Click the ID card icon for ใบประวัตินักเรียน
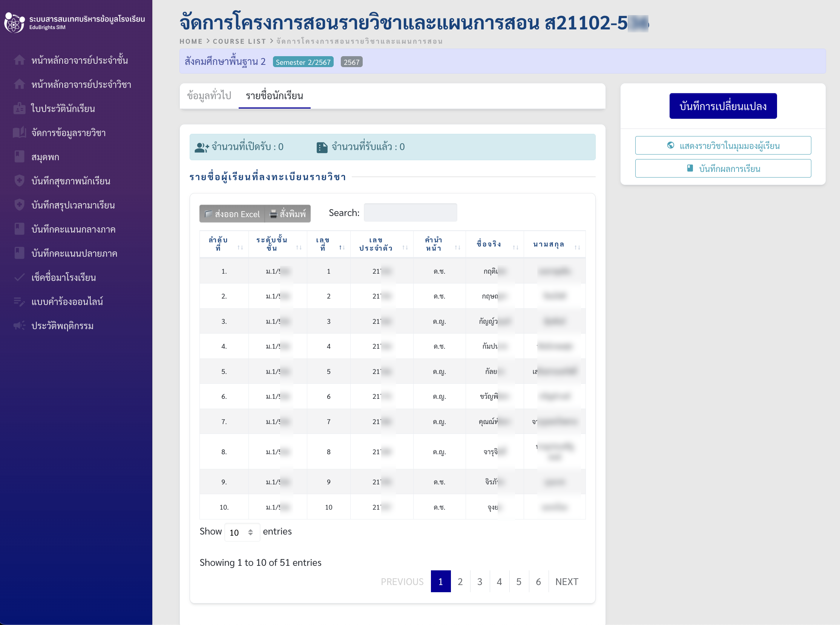 [19, 109]
